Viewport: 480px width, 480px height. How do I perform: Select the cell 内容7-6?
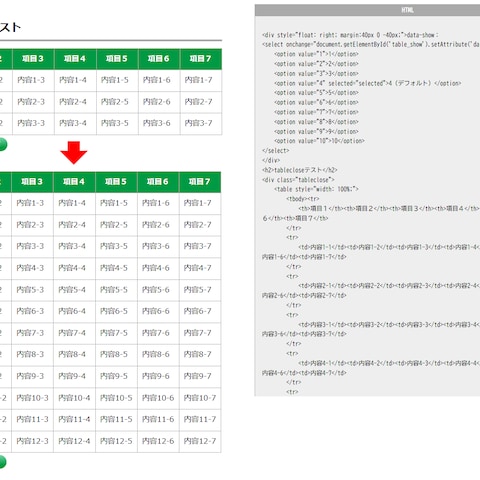pos(158,333)
